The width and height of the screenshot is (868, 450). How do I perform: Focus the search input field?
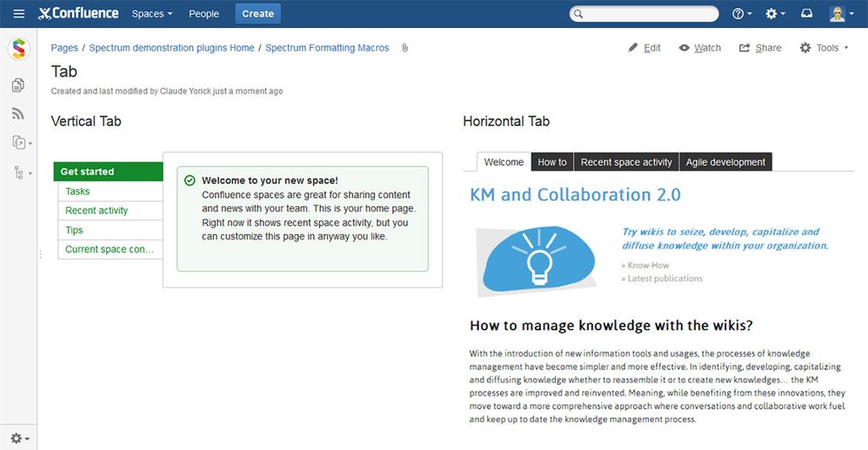[x=644, y=14]
